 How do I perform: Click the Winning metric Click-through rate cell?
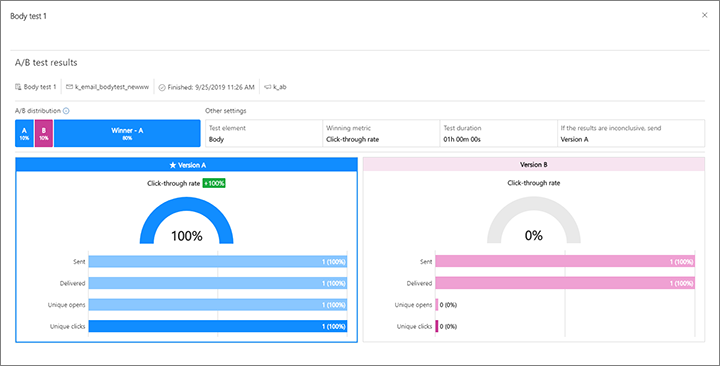point(381,133)
